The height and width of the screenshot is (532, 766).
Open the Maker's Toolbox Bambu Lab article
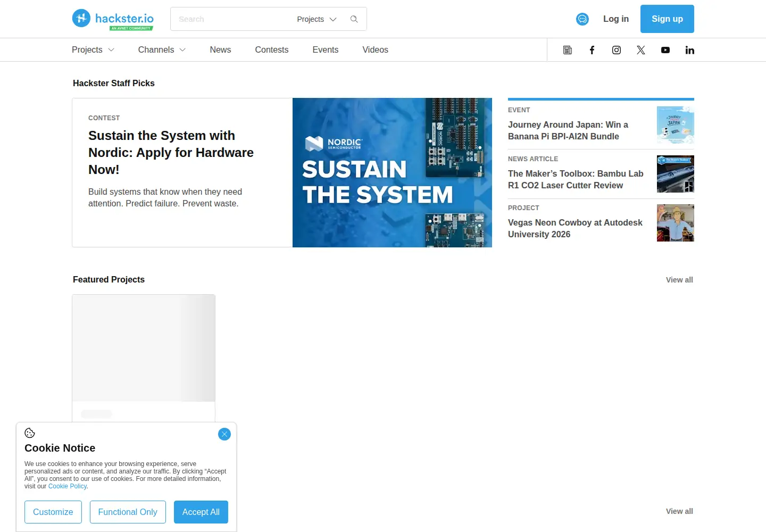[x=576, y=179]
